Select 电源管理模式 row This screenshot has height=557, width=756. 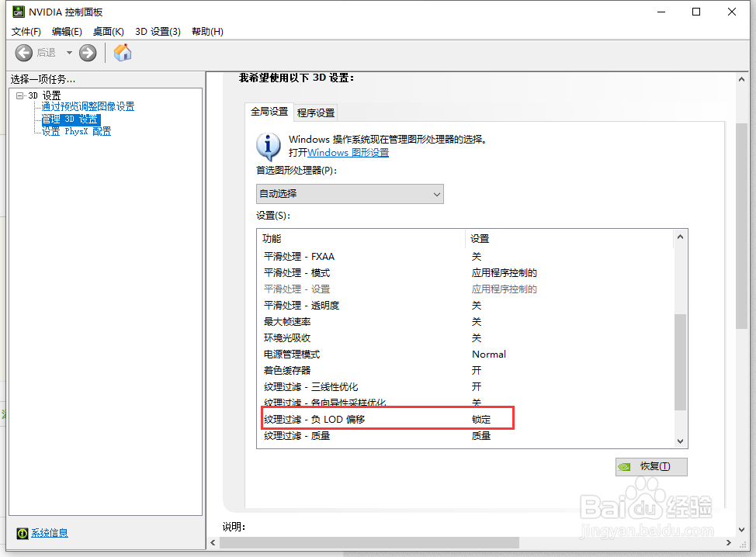coord(465,355)
